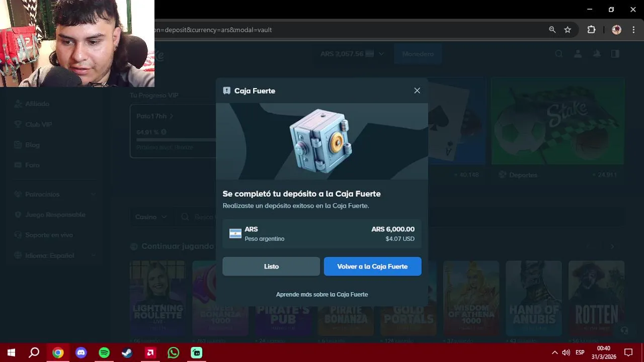
Task: Open Discord from the taskbar
Action: 81,352
